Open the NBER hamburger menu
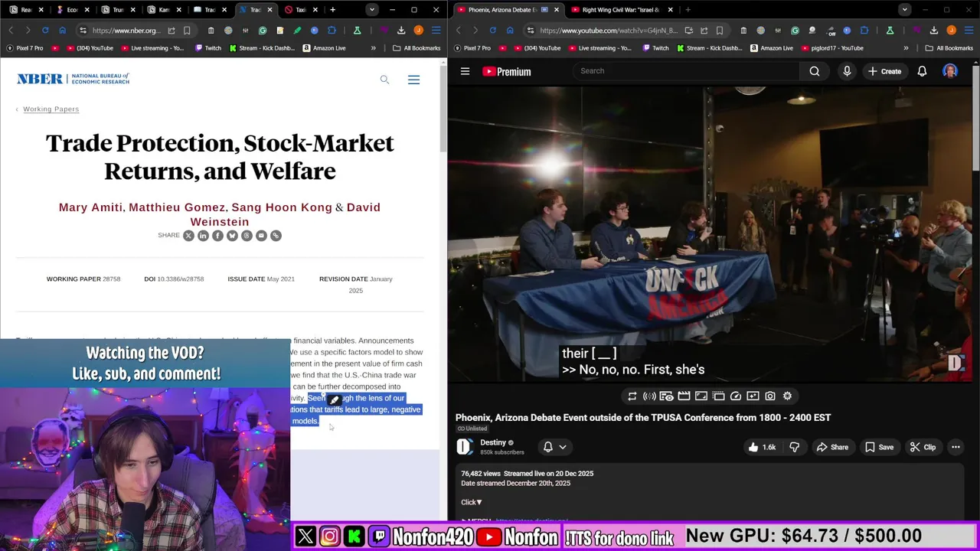 coord(413,80)
